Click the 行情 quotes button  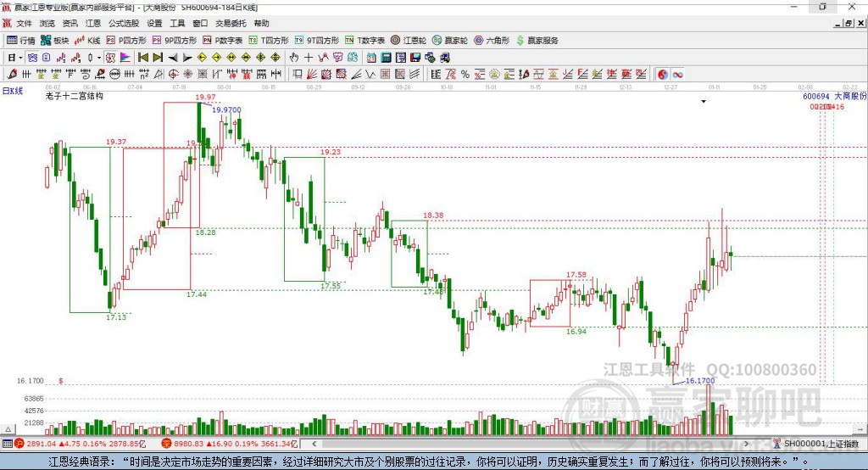21,41
